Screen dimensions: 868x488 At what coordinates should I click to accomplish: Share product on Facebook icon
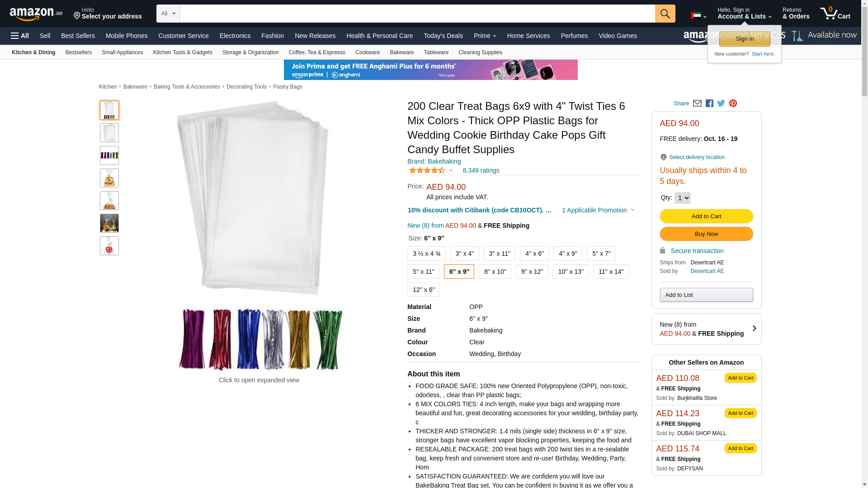(709, 103)
